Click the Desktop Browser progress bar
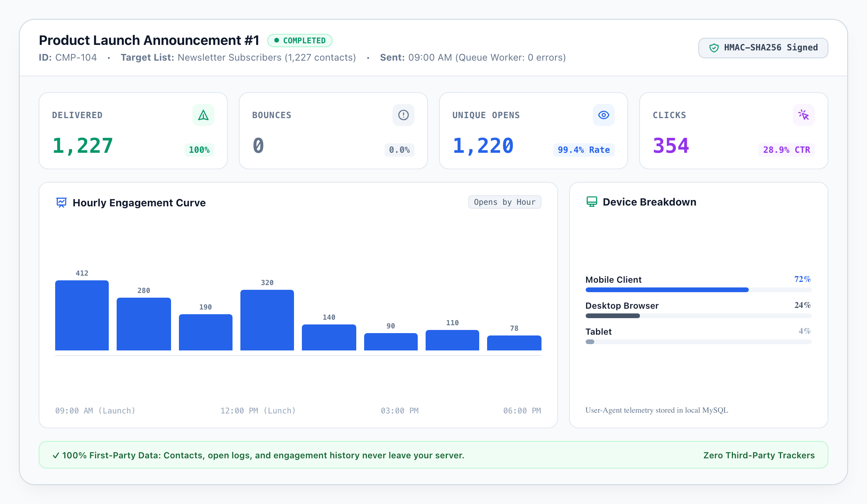867x504 pixels. 698,316
